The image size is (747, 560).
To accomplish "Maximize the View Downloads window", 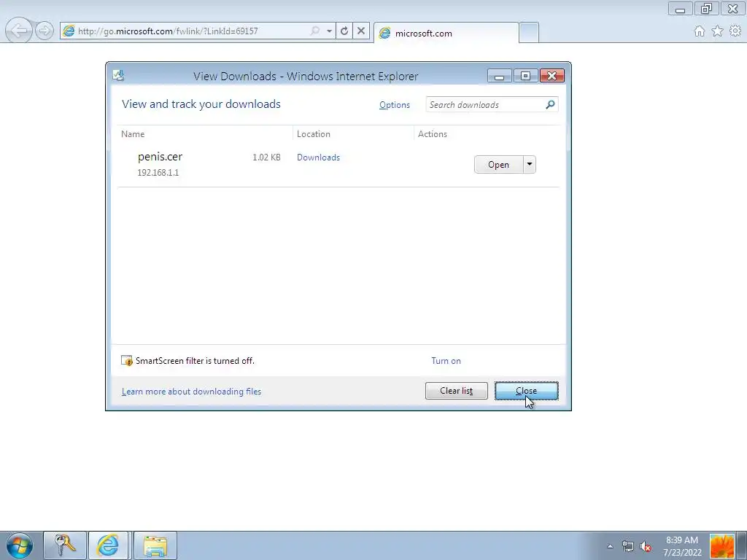I will [525, 76].
